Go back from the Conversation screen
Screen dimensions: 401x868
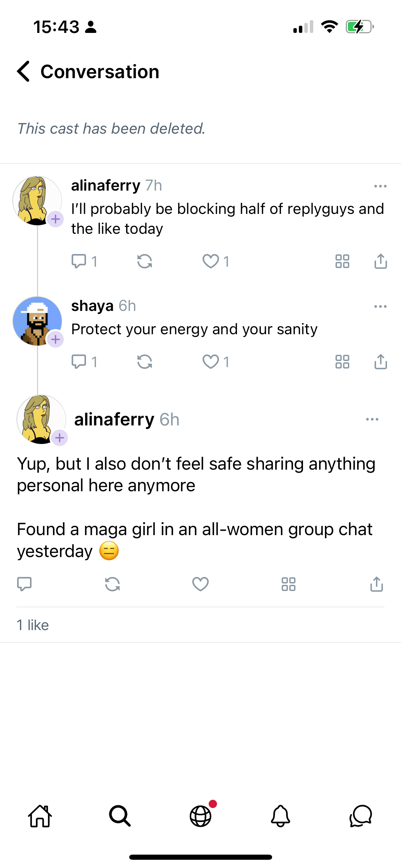(23, 72)
